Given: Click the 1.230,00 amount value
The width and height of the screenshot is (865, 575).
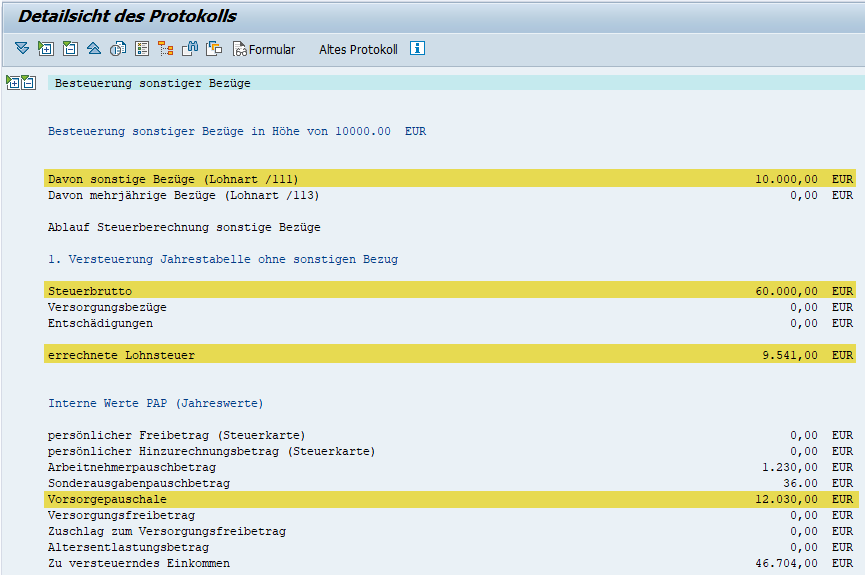Looking at the screenshot, I should point(790,467).
